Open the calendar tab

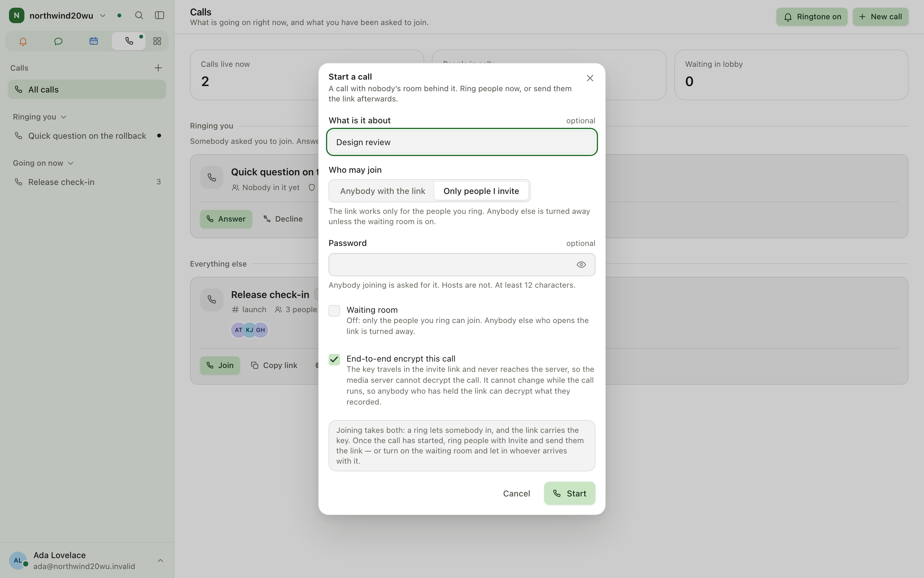point(94,41)
